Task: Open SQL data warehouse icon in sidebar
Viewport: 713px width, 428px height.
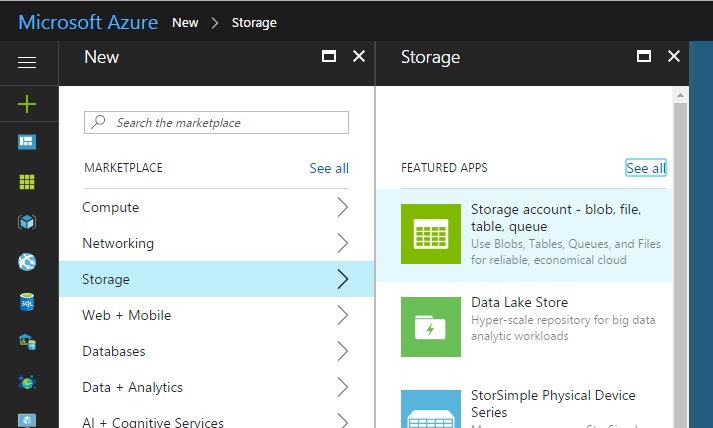Action: pyautogui.click(x=27, y=342)
